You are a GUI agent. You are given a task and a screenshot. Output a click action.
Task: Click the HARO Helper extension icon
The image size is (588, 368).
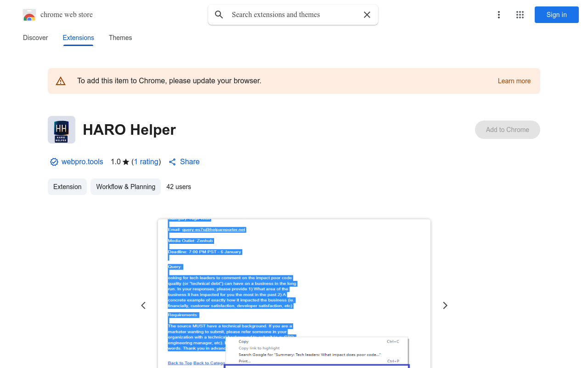pos(62,130)
